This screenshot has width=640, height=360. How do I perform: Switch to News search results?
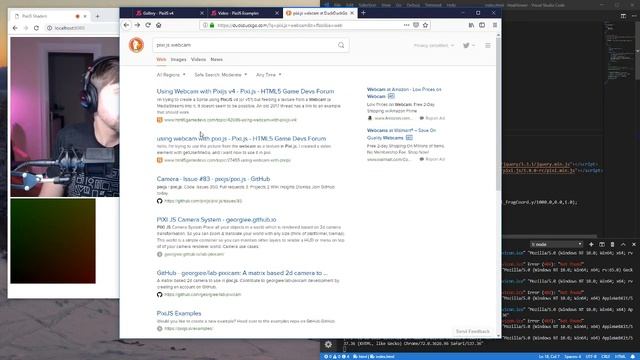coord(216,60)
